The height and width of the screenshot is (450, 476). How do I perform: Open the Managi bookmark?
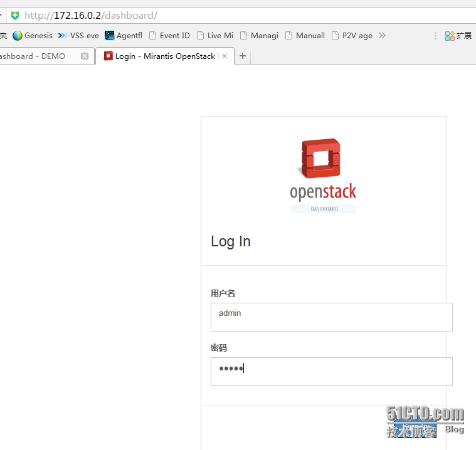pos(259,36)
